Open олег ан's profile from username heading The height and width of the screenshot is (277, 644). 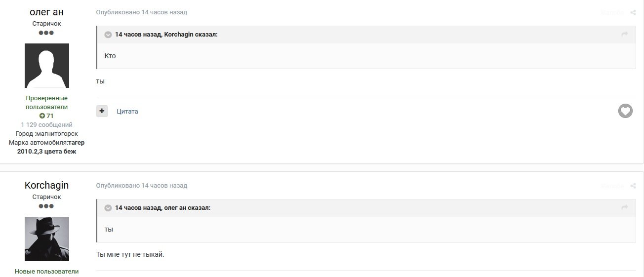tap(46, 12)
